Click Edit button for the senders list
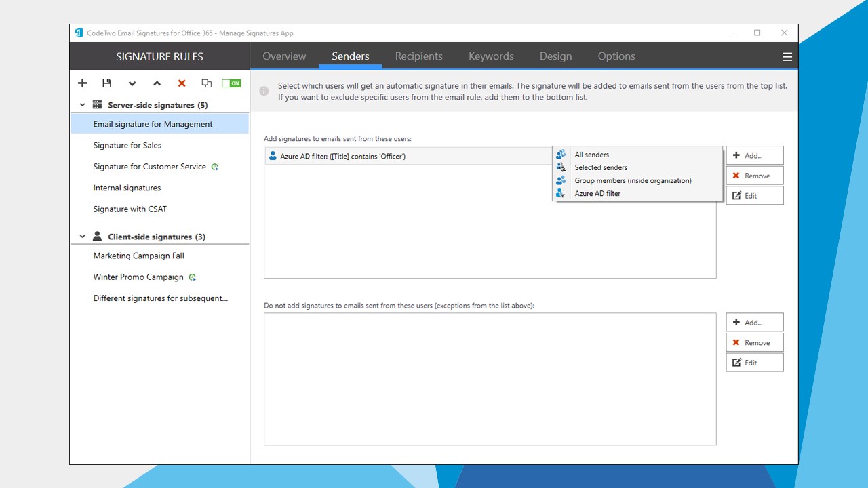The height and width of the screenshot is (488, 868). tap(755, 196)
